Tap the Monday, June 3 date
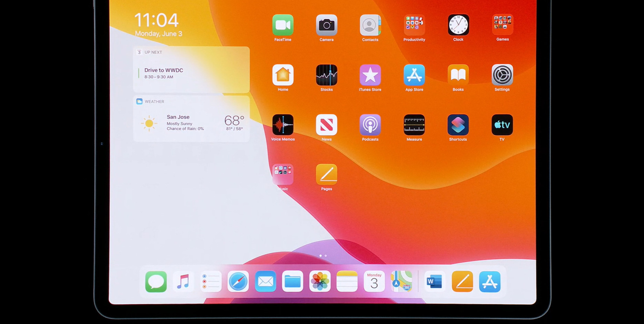The width and height of the screenshot is (644, 324). pyautogui.click(x=158, y=34)
